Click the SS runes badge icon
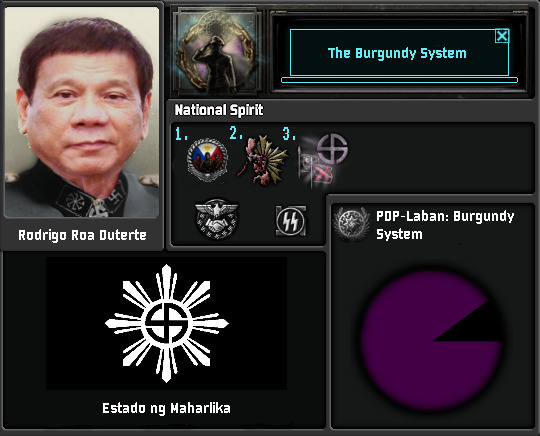The image size is (540, 436). (291, 221)
